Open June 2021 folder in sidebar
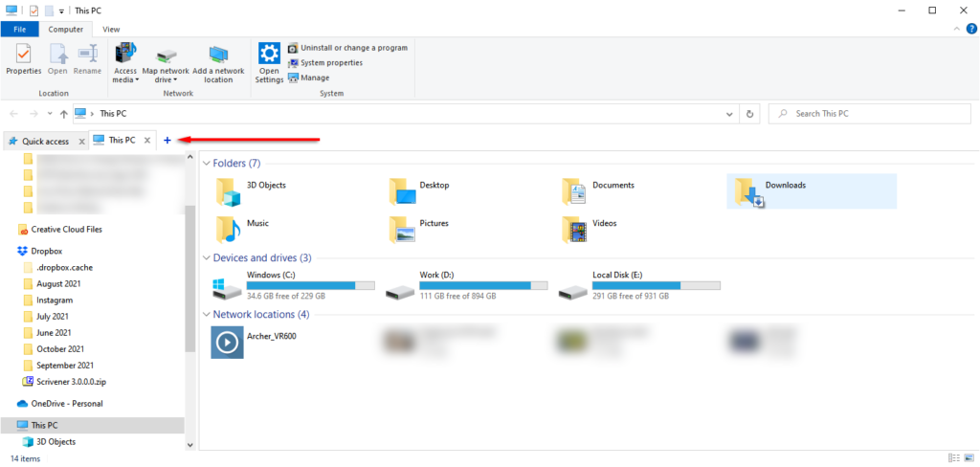This screenshot has width=980, height=467. (47, 333)
